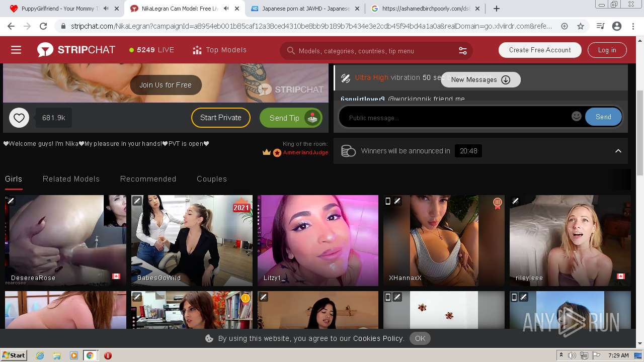The width and height of the screenshot is (644, 362).
Task: Accept the cookies policy with the OK button
Action: coord(420,338)
